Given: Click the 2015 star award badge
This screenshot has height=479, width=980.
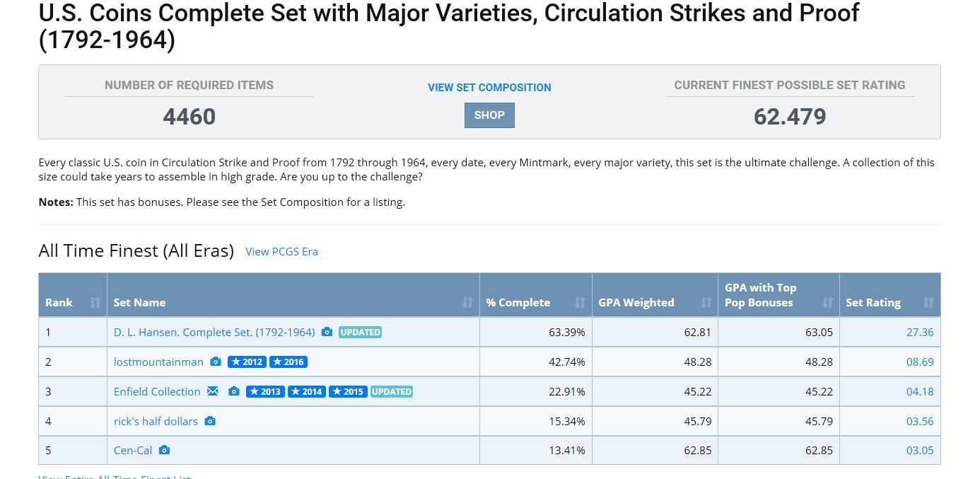Looking at the screenshot, I should pyautogui.click(x=348, y=391).
